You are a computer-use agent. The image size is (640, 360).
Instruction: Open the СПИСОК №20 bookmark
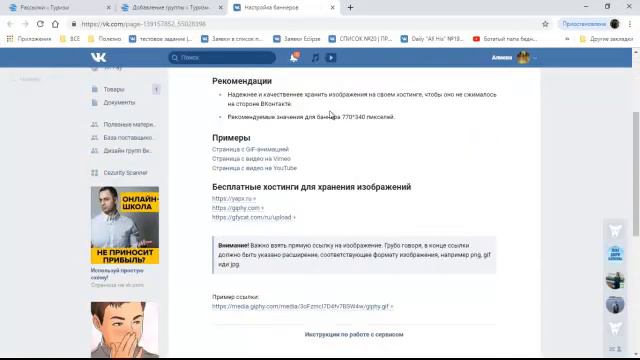[360, 39]
